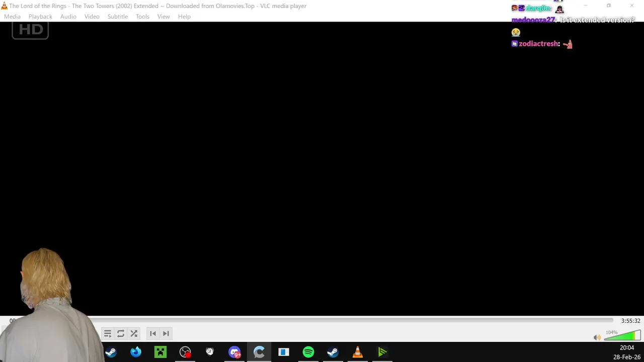Open the Subtitle menu

pyautogui.click(x=118, y=17)
